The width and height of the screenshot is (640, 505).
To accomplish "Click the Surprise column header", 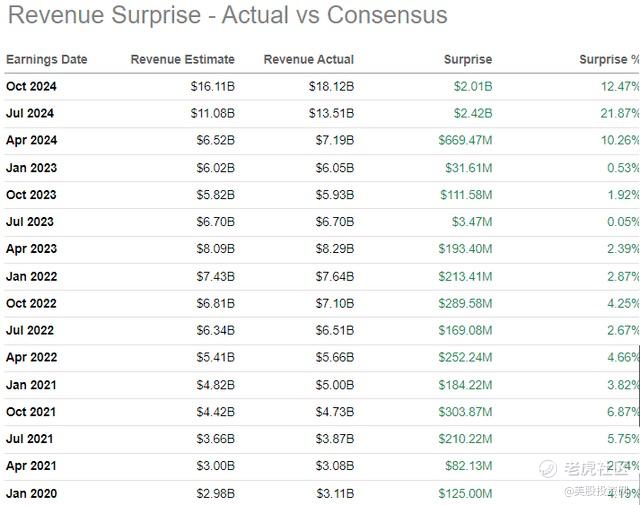I will [468, 60].
